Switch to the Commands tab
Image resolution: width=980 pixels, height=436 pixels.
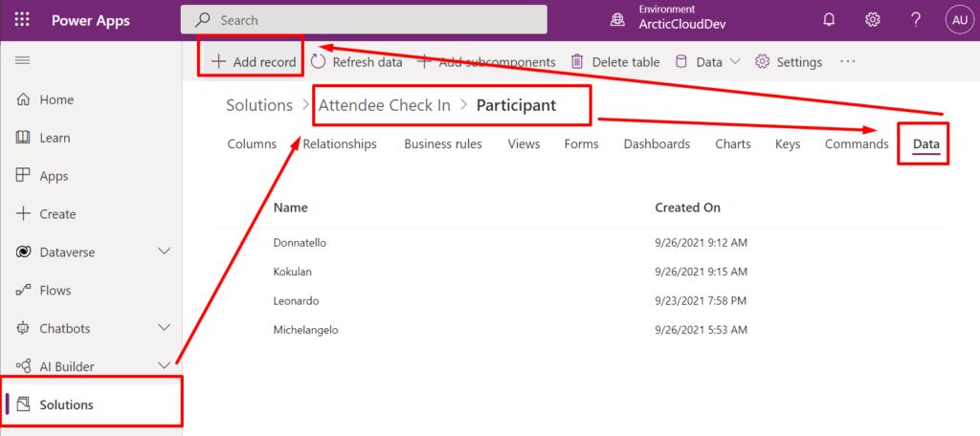(x=857, y=144)
